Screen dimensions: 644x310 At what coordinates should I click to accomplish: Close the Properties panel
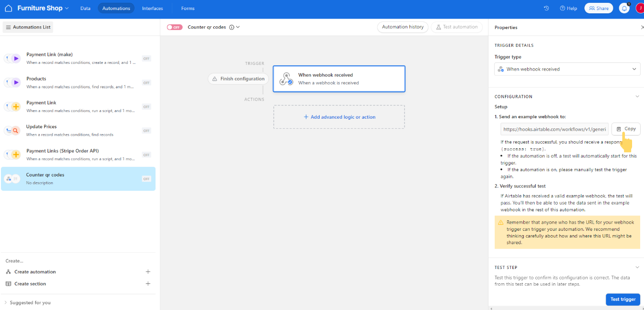(642, 28)
